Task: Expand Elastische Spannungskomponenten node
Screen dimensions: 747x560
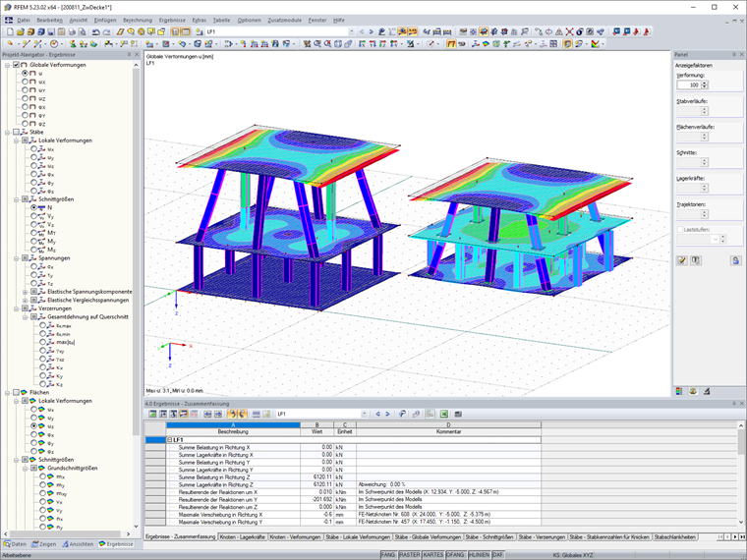Action: 25,292
